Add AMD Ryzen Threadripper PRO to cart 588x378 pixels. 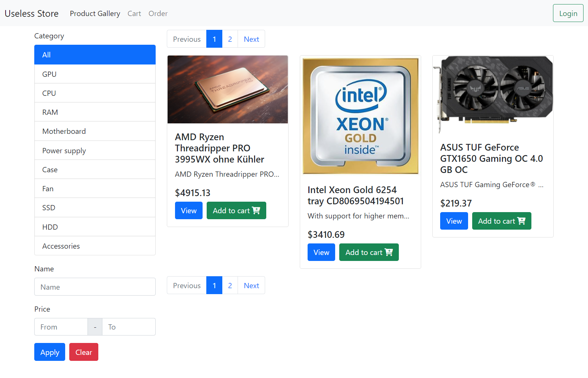click(236, 211)
